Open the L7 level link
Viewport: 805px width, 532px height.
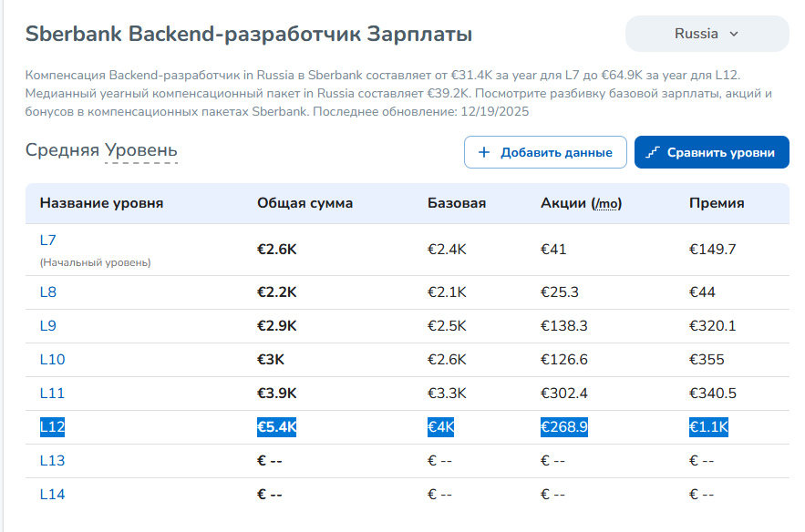pyautogui.click(x=48, y=240)
